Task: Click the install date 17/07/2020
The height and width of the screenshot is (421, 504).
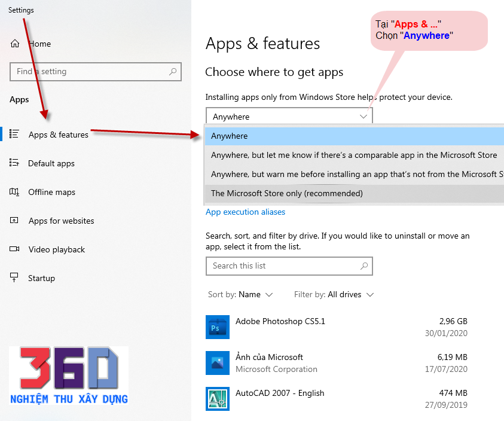Action: [446, 369]
